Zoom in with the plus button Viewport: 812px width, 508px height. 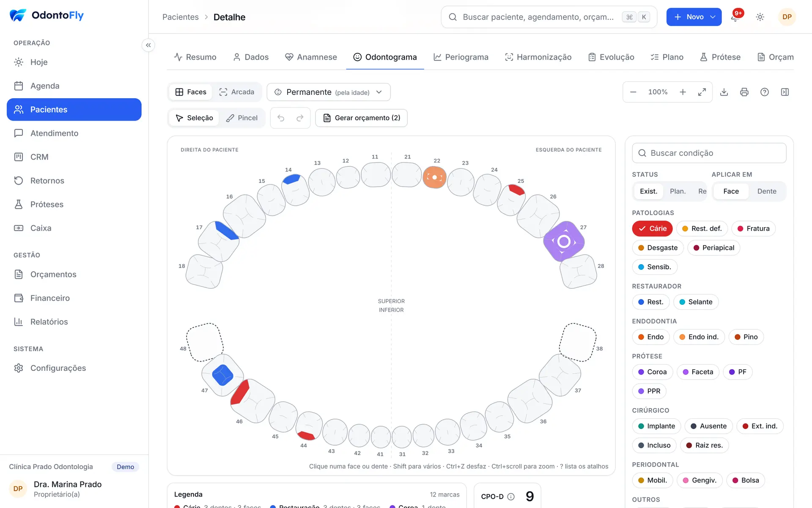pyautogui.click(x=683, y=92)
